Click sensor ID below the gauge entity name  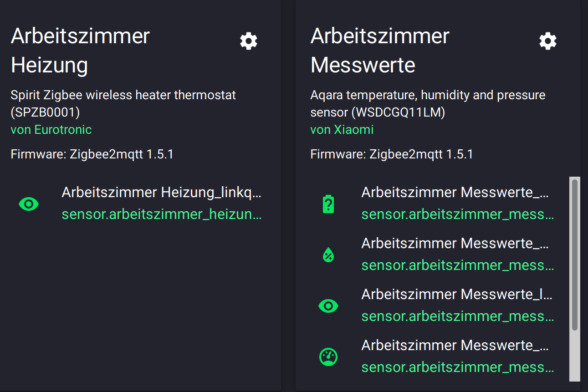(457, 367)
